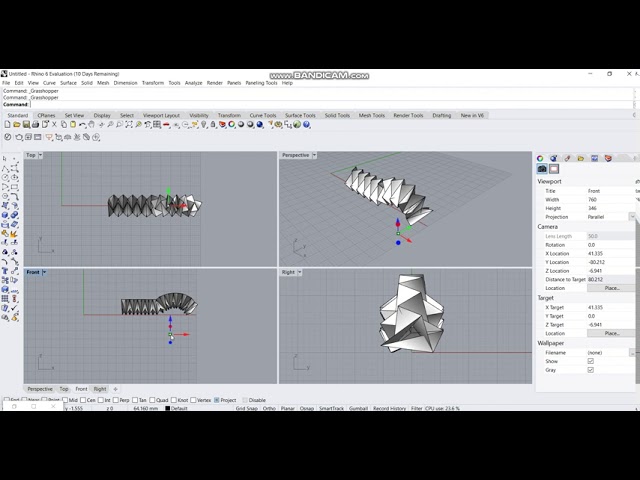Open the Front viewport dropdown arrow
640x480 pixels.
click(44, 272)
